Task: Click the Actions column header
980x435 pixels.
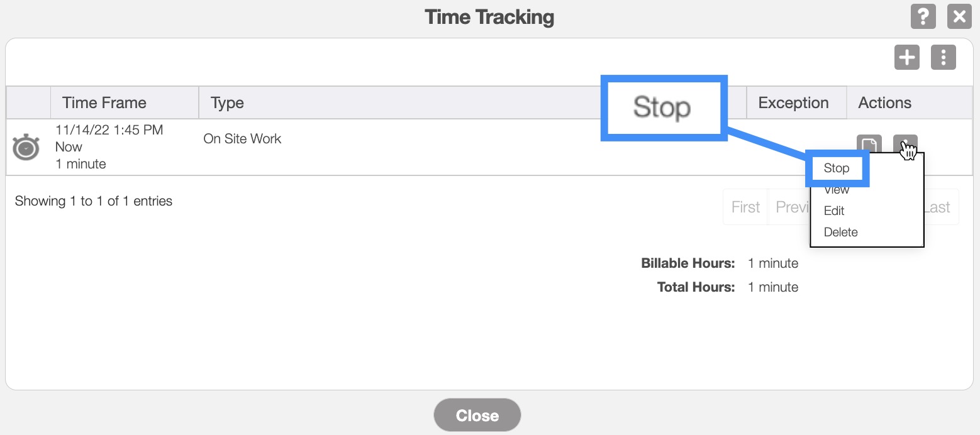Action: [x=884, y=103]
